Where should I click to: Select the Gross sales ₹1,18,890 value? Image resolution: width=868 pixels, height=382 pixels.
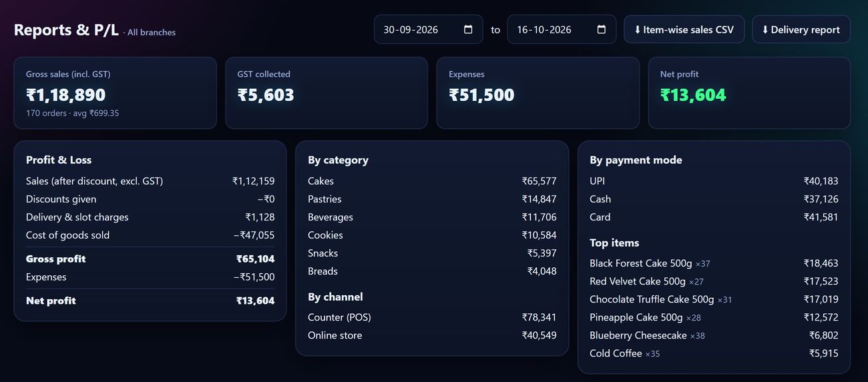tap(66, 95)
